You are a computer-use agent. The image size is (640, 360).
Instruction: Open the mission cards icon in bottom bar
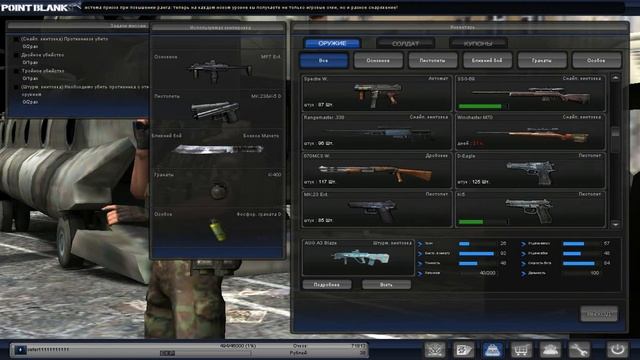coord(464,350)
